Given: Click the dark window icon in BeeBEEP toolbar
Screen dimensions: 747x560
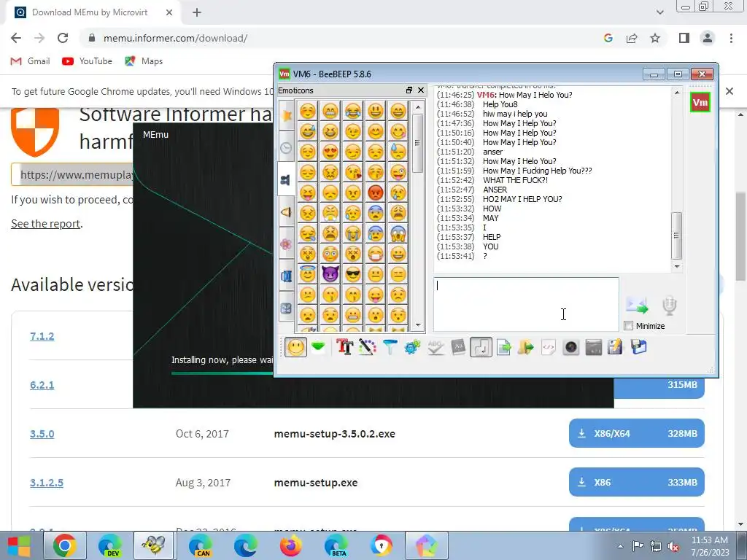Looking at the screenshot, I should coord(593,346).
